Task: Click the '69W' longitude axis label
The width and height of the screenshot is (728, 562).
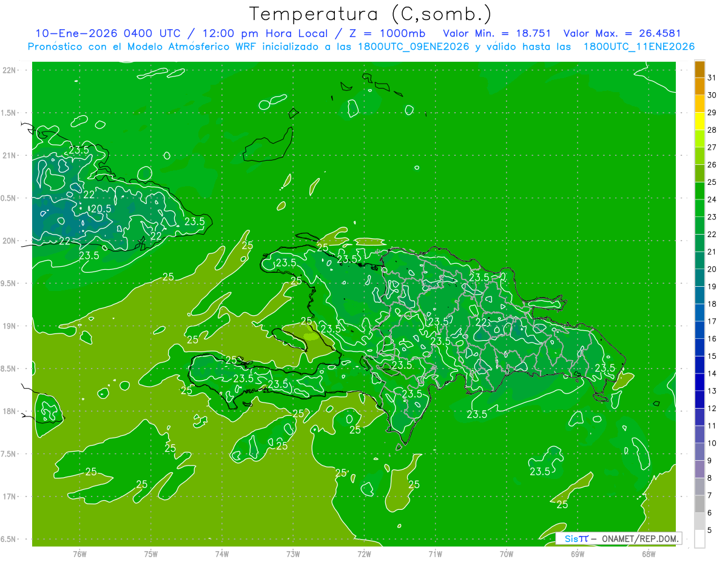Action: click(x=577, y=554)
